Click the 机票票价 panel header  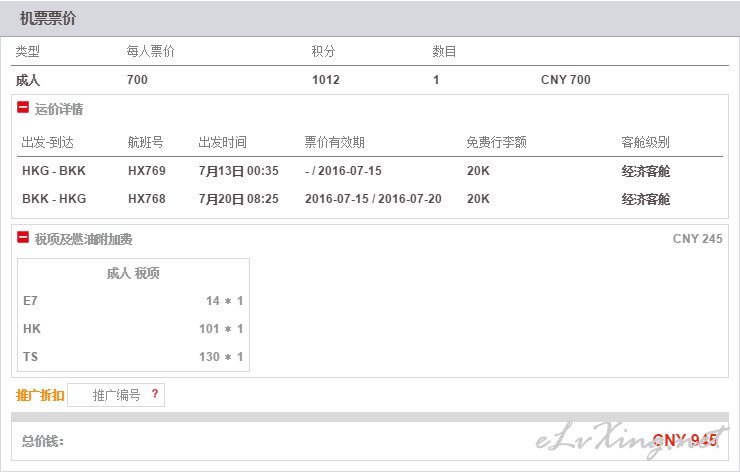pos(370,18)
